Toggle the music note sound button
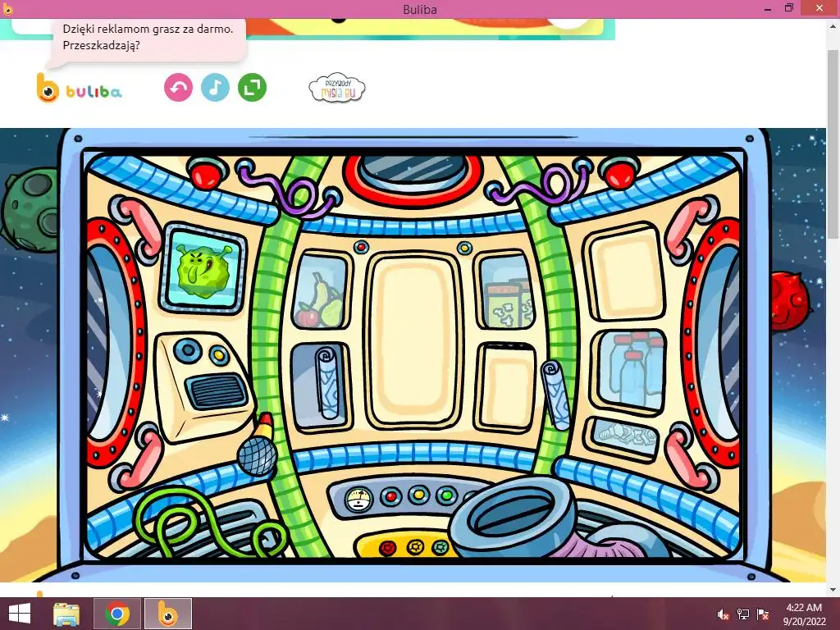 [216, 87]
